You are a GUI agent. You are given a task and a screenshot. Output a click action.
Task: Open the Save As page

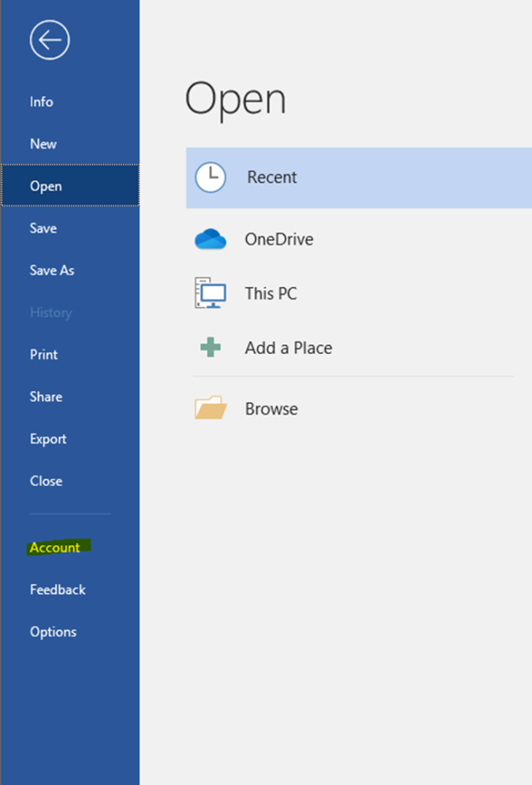(x=52, y=271)
